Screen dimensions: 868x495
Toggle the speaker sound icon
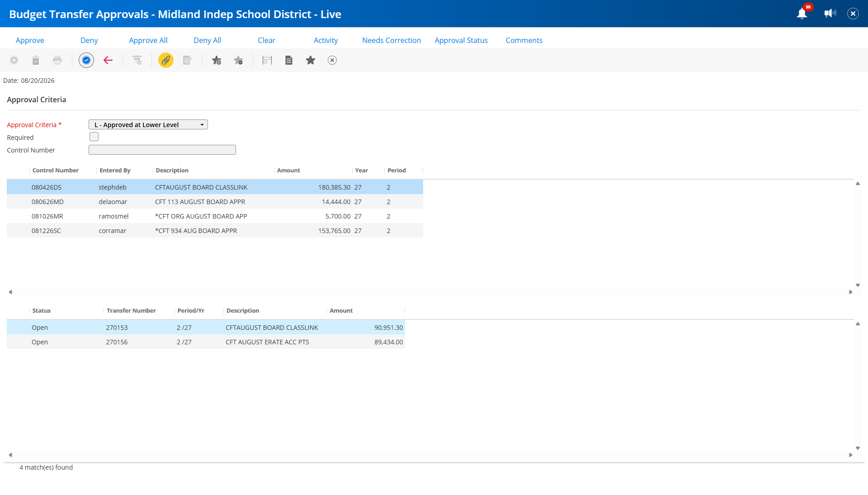tap(830, 14)
